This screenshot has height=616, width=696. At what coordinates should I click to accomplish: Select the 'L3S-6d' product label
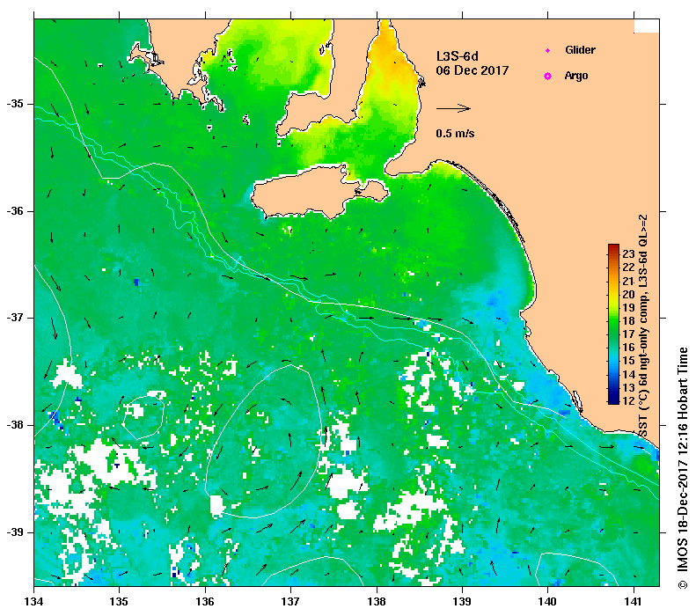pos(458,56)
